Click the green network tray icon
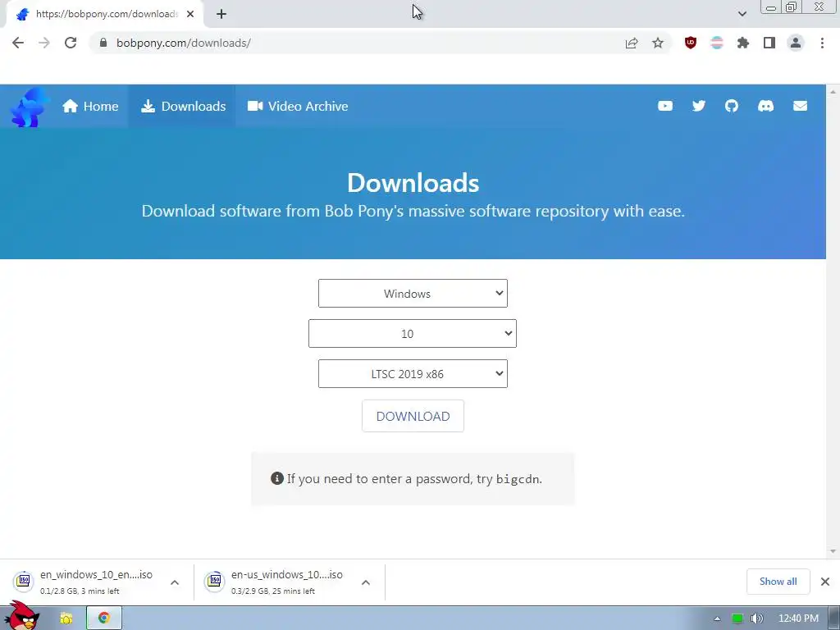This screenshot has width=840, height=630. [x=737, y=619]
